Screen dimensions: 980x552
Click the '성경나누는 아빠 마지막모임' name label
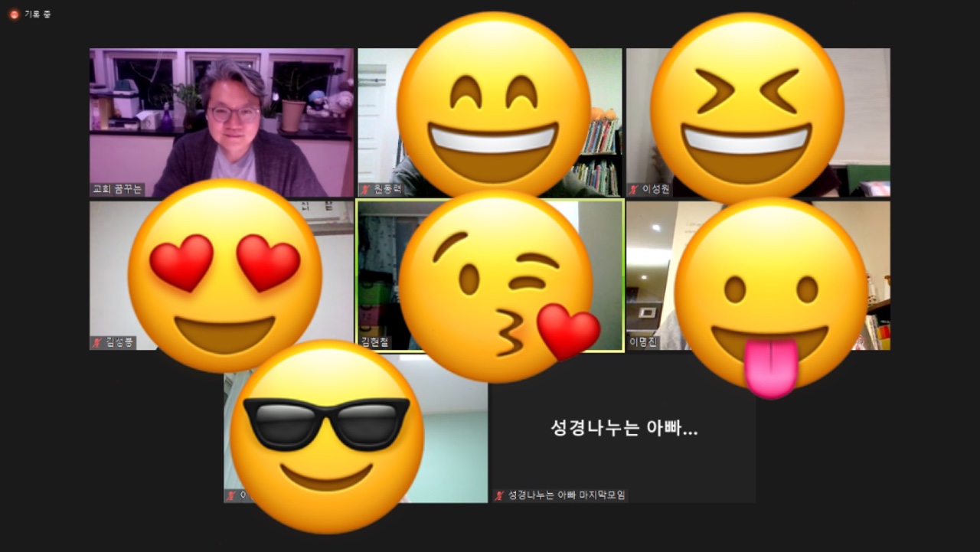coord(567,495)
